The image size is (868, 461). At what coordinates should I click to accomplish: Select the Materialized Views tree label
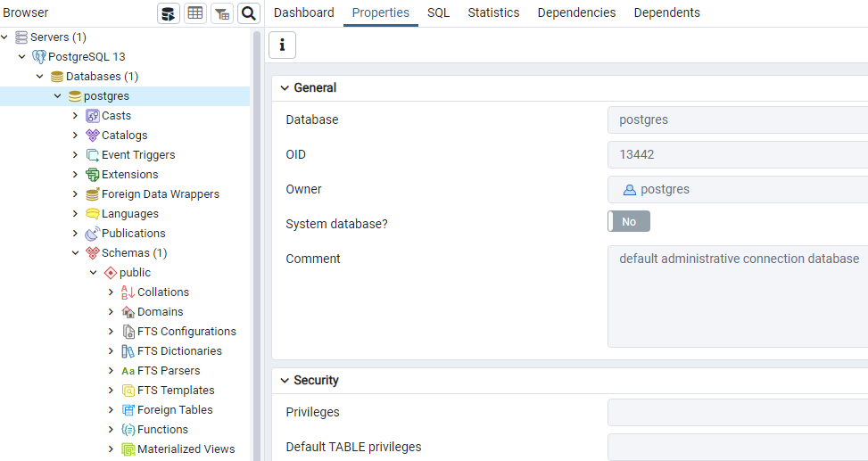pos(186,449)
